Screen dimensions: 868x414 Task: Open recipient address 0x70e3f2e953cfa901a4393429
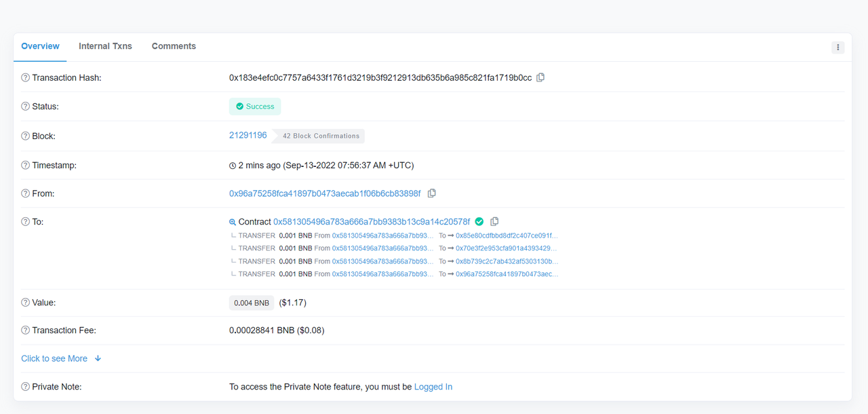[x=507, y=248]
